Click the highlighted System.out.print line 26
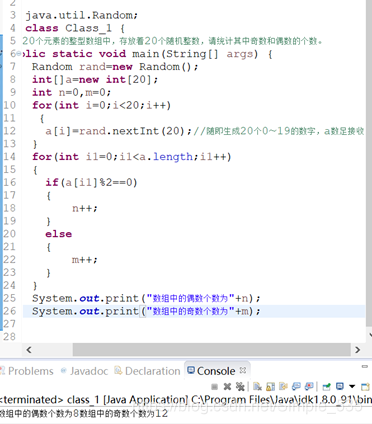The image size is (372, 424). (146, 311)
